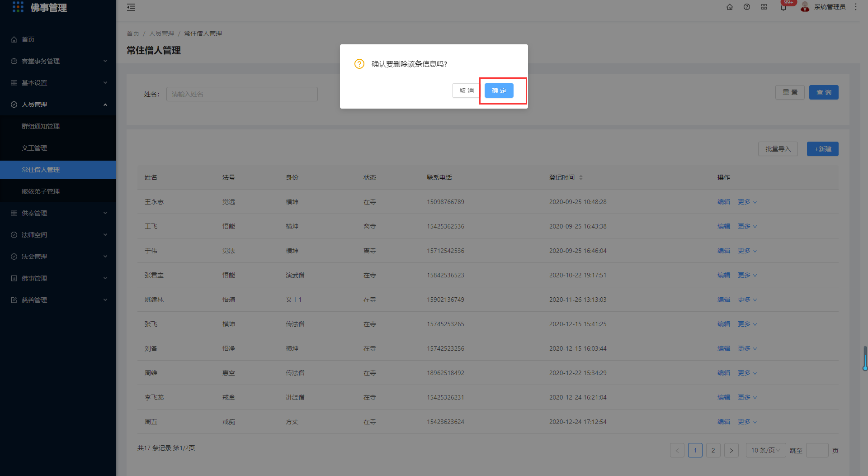Open the 群组通知管理 menu item
This screenshot has height=476, width=868.
coord(58,126)
